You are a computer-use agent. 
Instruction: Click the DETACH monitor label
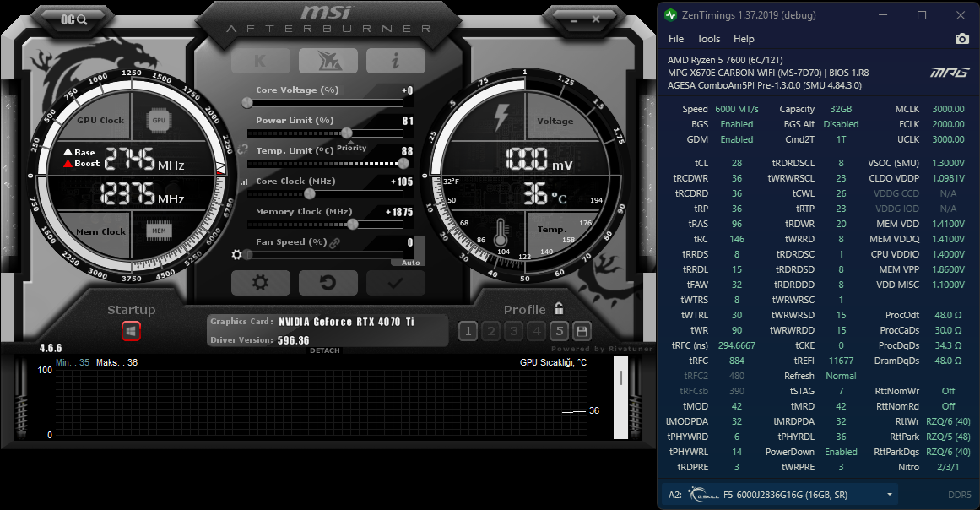(325, 350)
